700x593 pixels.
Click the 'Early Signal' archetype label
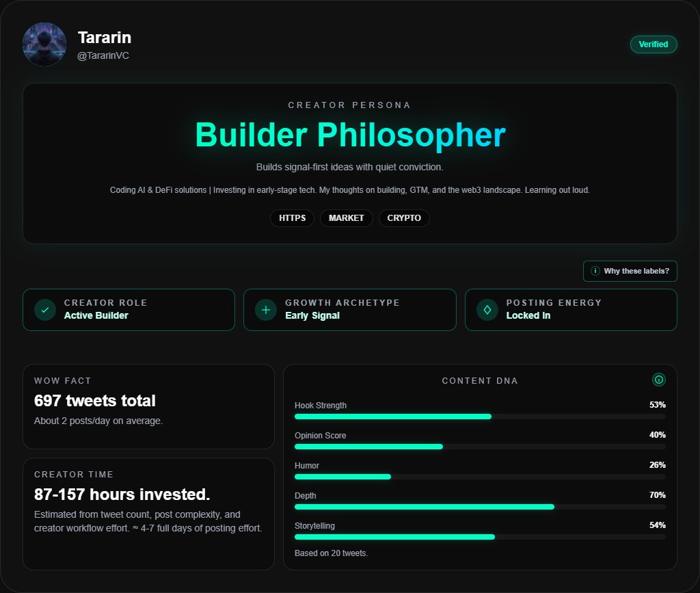tap(312, 316)
